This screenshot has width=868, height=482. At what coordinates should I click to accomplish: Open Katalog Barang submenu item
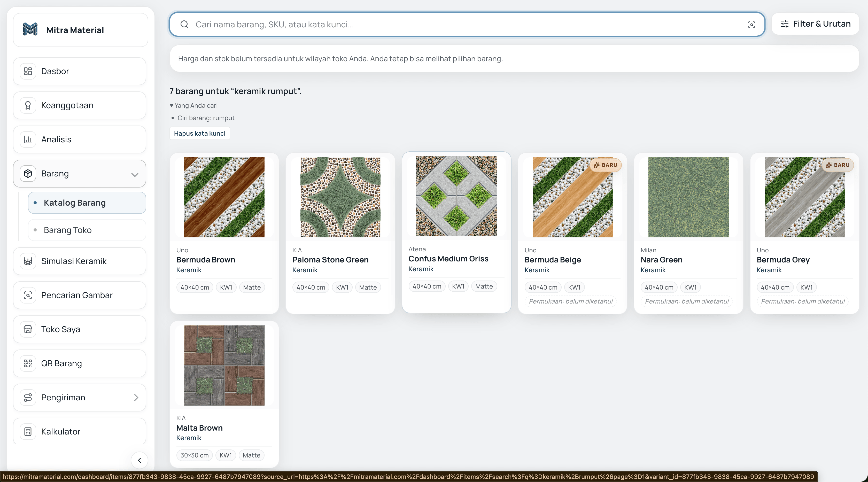[x=87, y=203]
